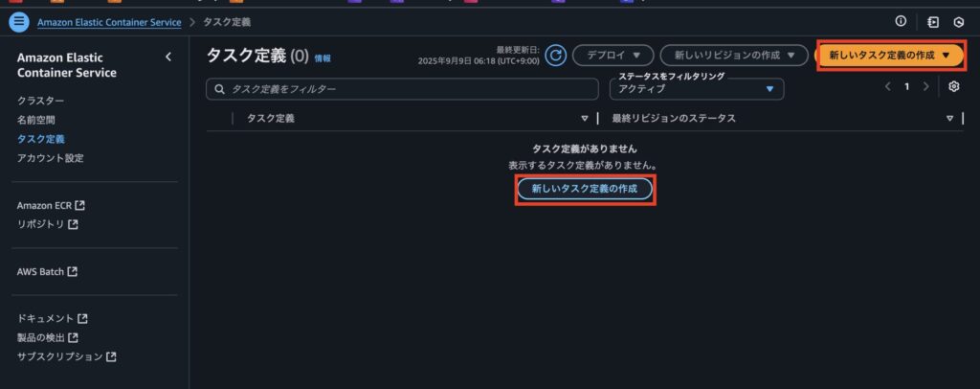Viewport: 980px width, 389px height.
Task: Open table preferences gear icon
Action: [954, 87]
